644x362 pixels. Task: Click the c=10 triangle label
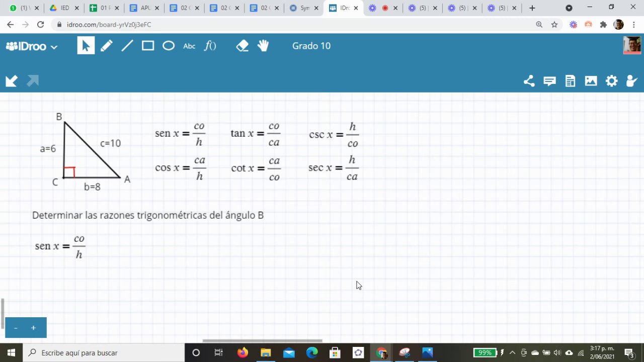pos(110,143)
